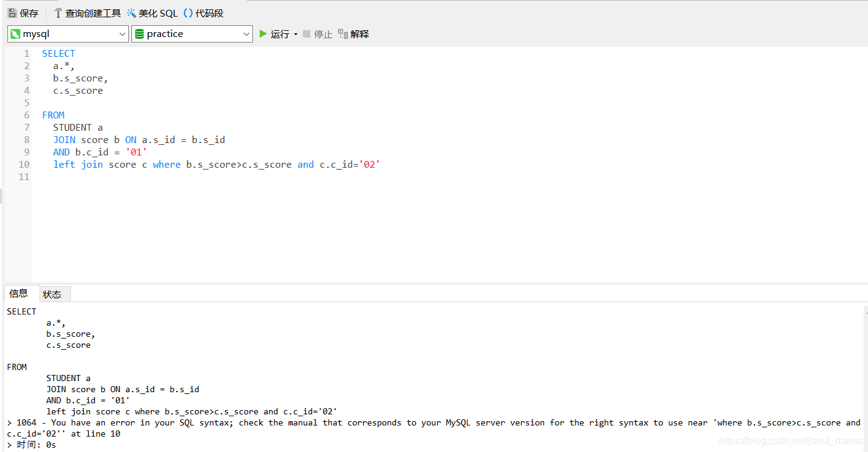Open the query builder tool (查询创建工具)
This screenshot has width=868, height=452.
pos(88,13)
